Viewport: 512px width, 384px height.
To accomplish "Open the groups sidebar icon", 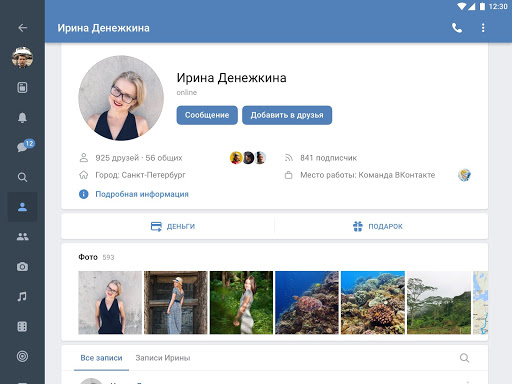I will click(22, 237).
